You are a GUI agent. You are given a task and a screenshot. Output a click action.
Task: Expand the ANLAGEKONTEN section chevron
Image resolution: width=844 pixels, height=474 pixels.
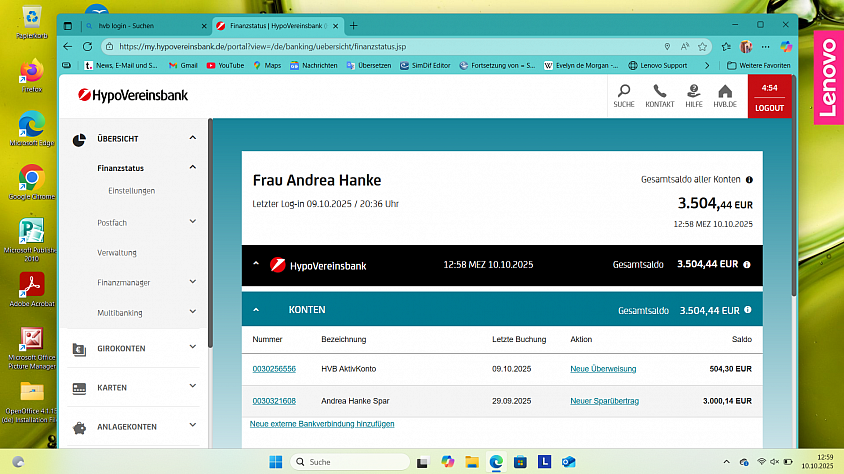[193, 426]
